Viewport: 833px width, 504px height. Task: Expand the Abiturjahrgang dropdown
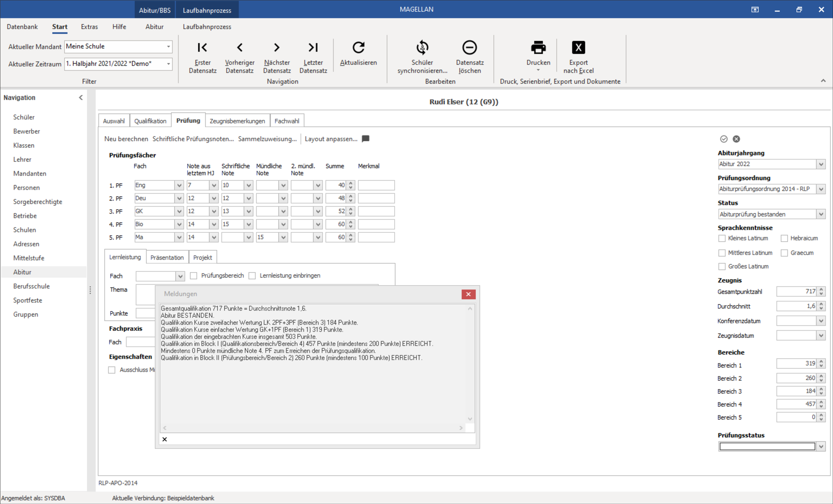coord(821,164)
